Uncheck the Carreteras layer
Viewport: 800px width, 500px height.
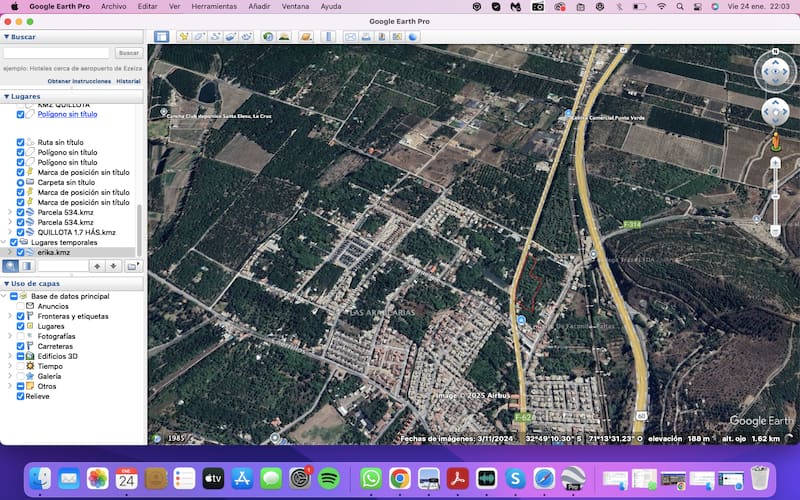20,346
